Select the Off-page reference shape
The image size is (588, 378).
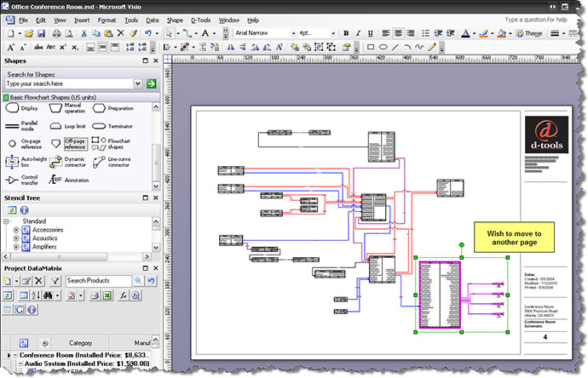(x=76, y=144)
